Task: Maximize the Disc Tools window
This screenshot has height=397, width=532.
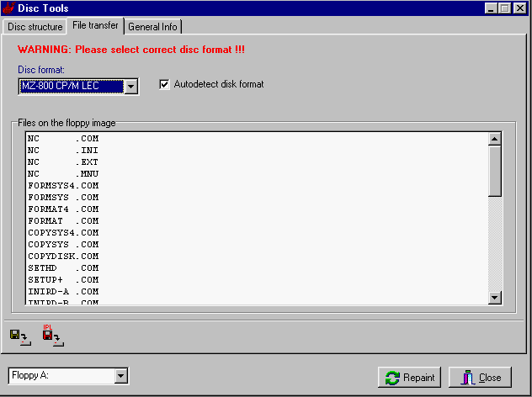Action: (505, 8)
